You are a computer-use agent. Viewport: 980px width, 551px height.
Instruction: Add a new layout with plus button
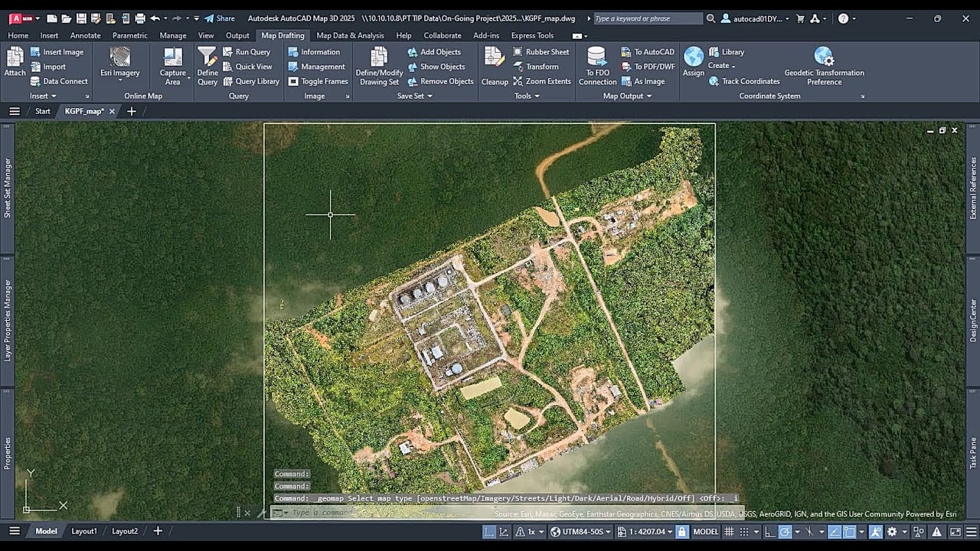158,531
